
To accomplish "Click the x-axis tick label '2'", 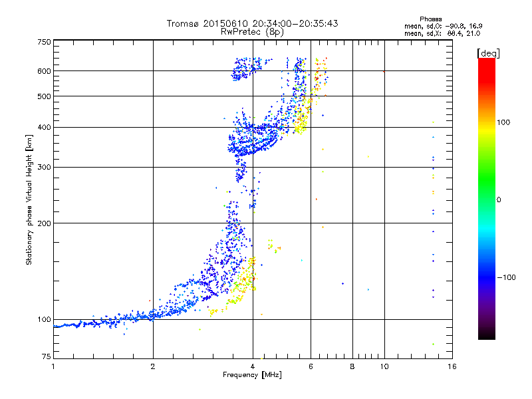I will click(x=153, y=366).
